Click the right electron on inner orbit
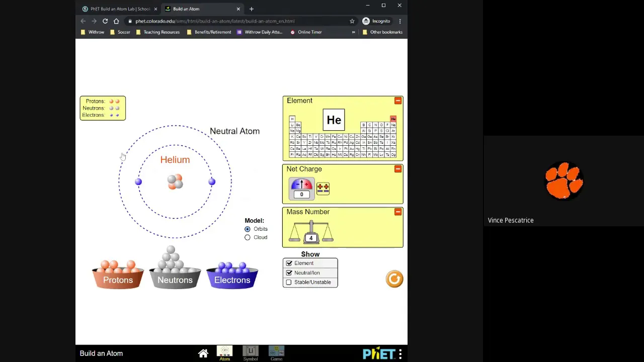Image resolution: width=644 pixels, height=362 pixels. 212,182
